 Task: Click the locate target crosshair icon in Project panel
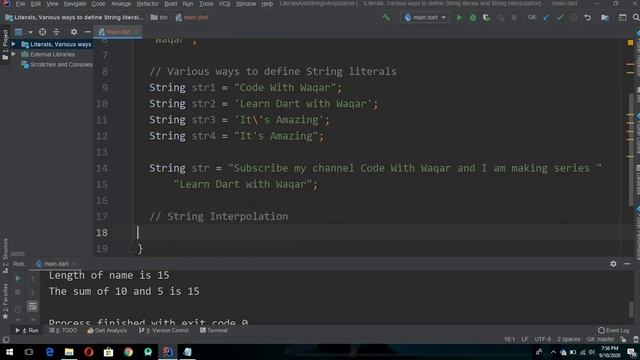click(42, 32)
